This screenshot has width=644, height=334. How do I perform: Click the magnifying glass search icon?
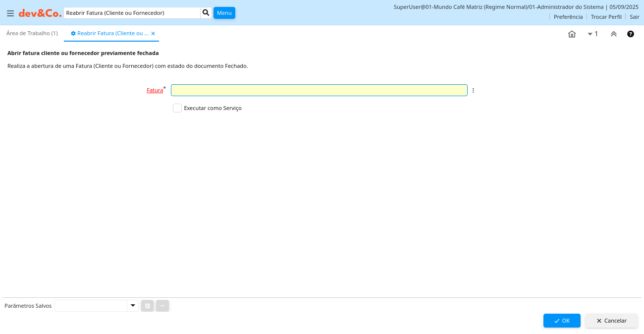(x=206, y=13)
